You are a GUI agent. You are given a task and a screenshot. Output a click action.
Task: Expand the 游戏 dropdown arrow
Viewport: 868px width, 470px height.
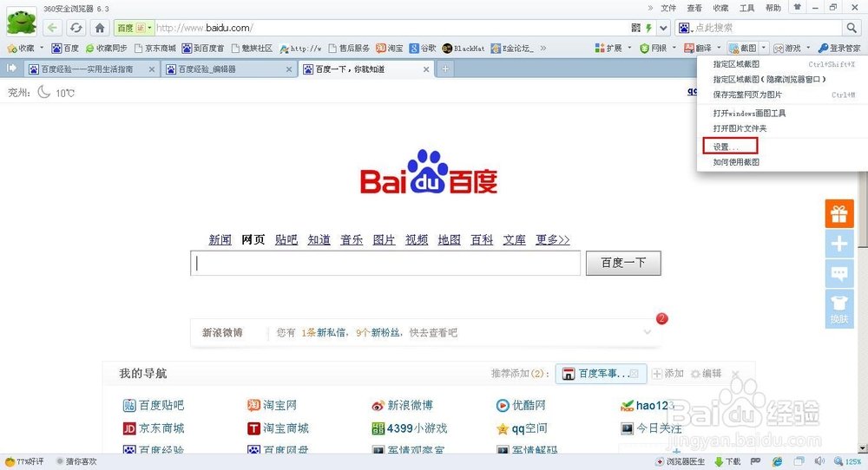point(808,48)
